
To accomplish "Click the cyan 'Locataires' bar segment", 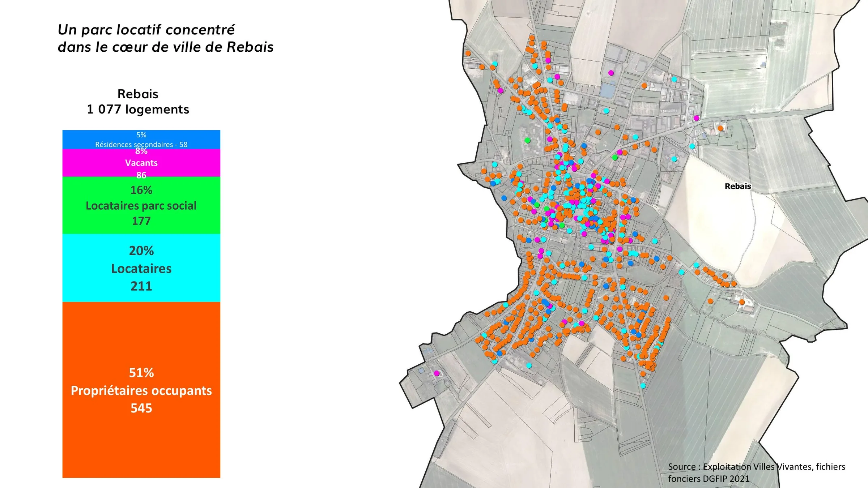I will coord(141,268).
